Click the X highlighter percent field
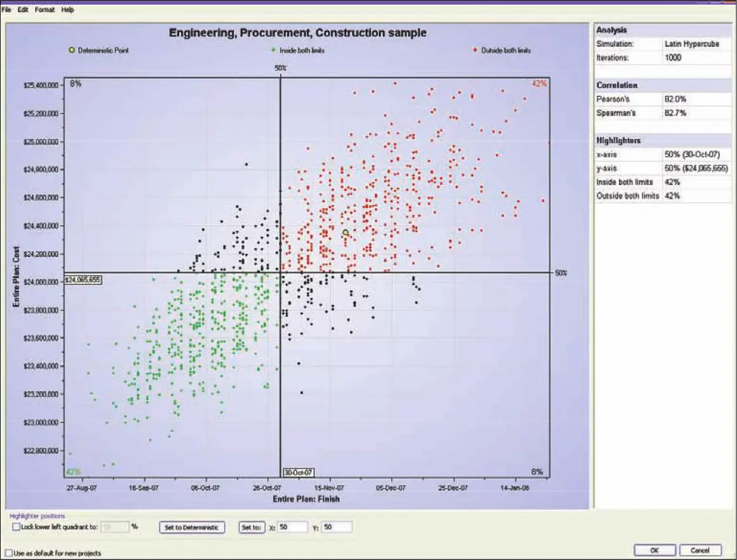 pos(292,527)
